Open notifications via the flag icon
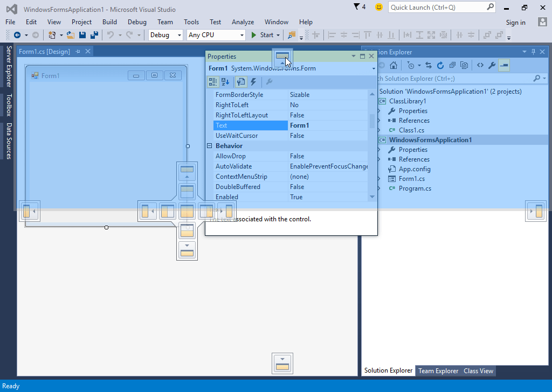 (357, 6)
